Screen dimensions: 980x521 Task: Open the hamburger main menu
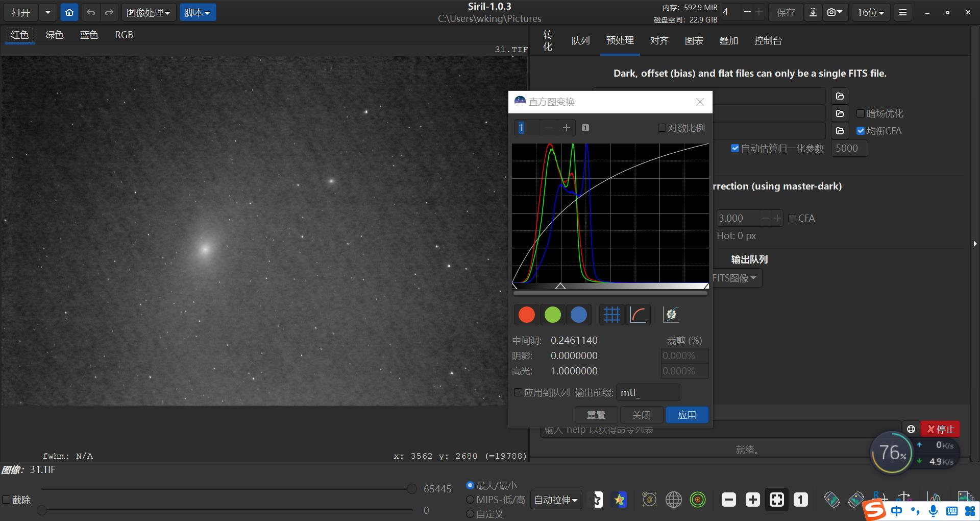point(903,12)
